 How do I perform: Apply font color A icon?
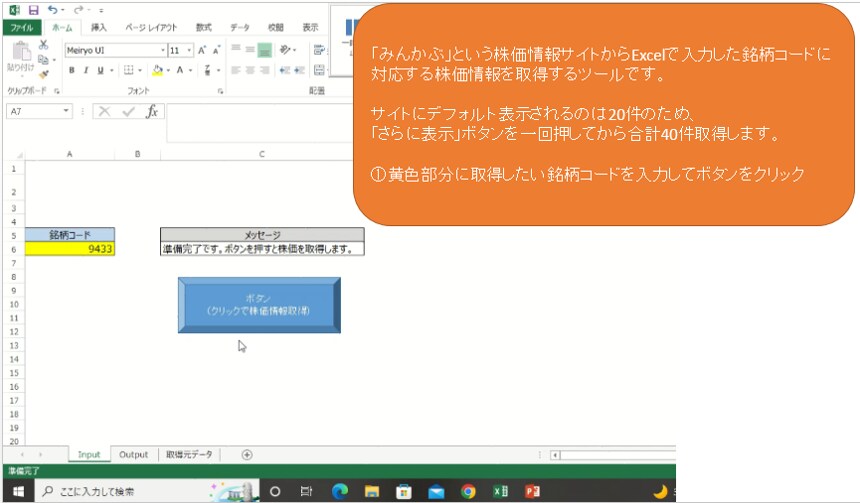pos(179,70)
